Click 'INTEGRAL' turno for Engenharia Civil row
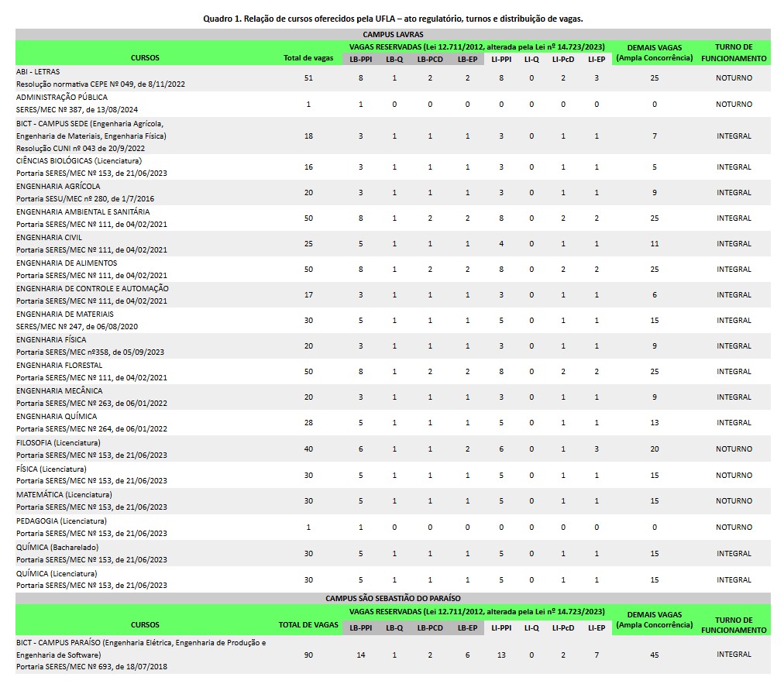Screen dimensions: 784x684 point(734,243)
